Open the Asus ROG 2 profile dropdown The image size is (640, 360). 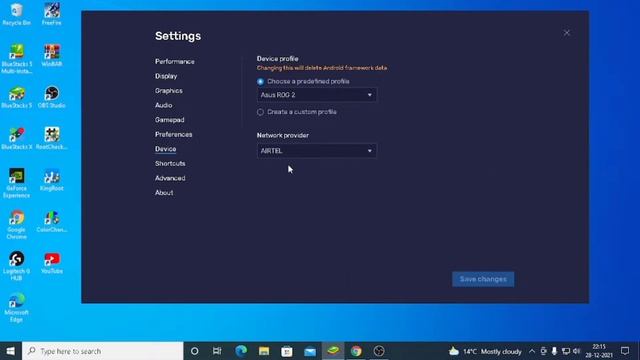pos(317,95)
